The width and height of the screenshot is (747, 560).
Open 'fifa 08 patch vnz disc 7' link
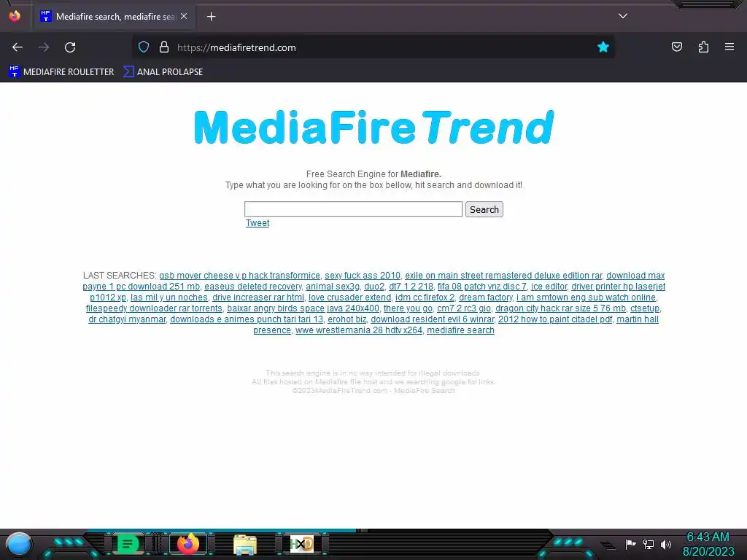(482, 286)
